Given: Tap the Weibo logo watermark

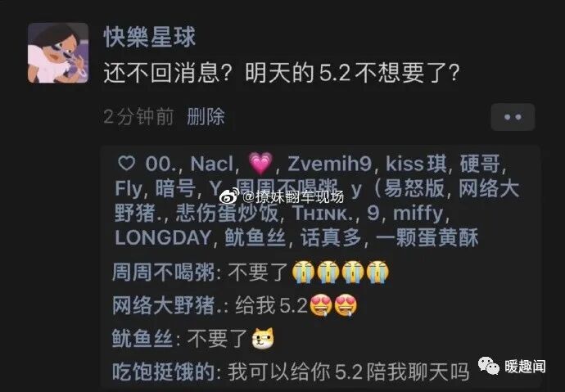Looking at the screenshot, I should point(229,196).
